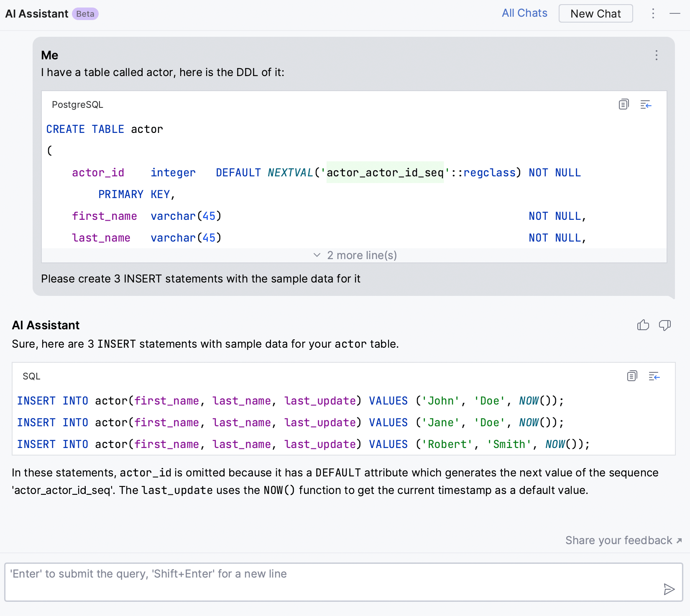Viewport: 690px width, 616px height.
Task: Click the NEXTVAL function in the DDL
Action: click(290, 173)
